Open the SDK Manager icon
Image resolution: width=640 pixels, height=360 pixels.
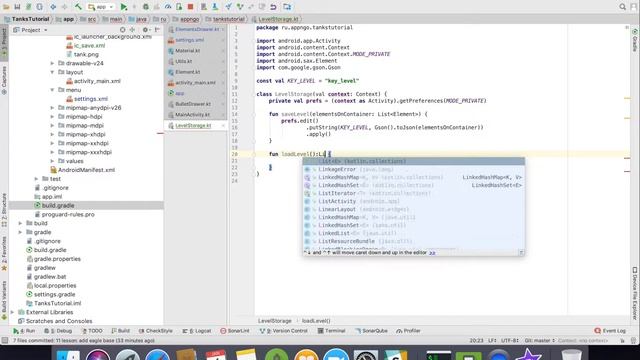pyautogui.click(x=215, y=7)
